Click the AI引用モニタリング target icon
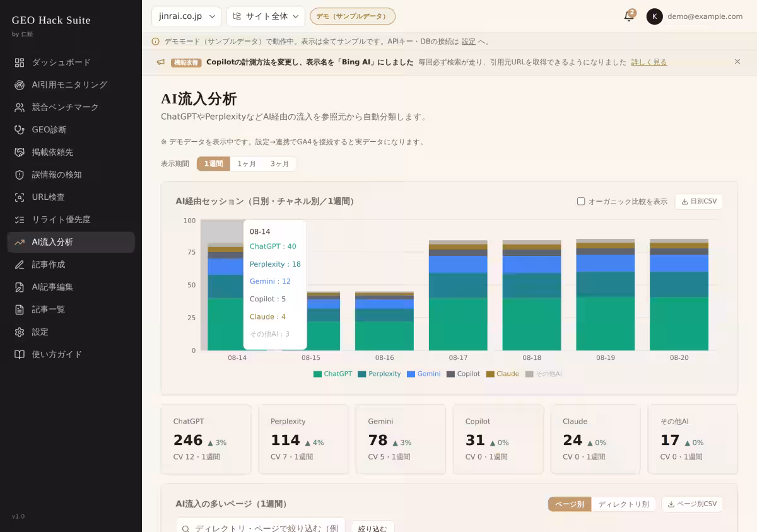The image size is (757, 532). pyautogui.click(x=20, y=85)
